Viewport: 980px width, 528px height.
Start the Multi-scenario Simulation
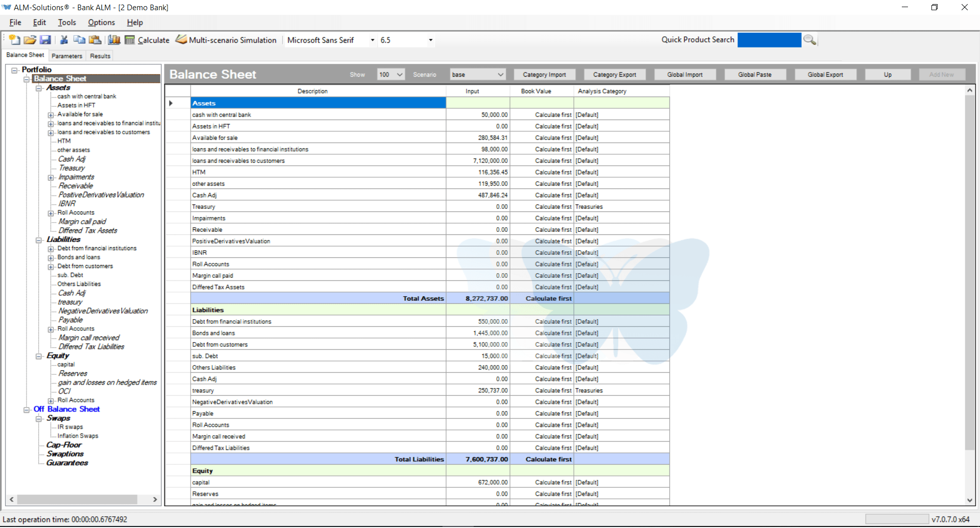click(x=226, y=40)
